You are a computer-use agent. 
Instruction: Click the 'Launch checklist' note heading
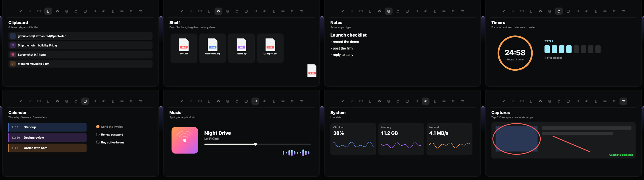click(348, 35)
